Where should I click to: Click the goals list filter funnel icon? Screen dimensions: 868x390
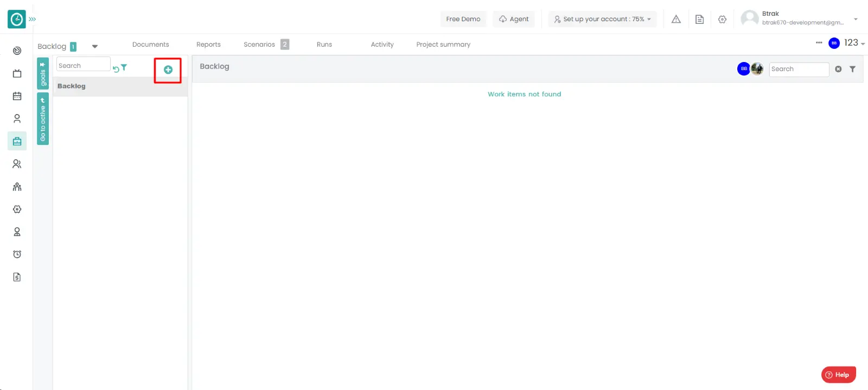(124, 67)
